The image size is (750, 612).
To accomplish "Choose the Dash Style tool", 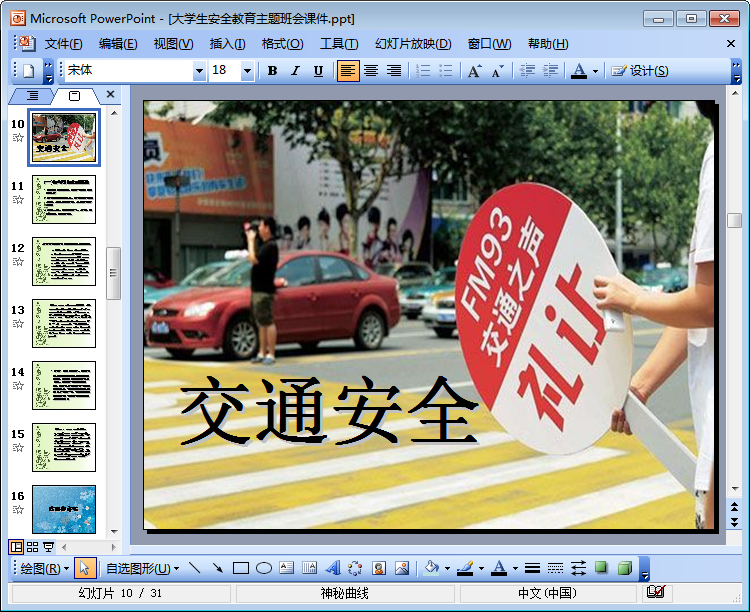I will 555,568.
